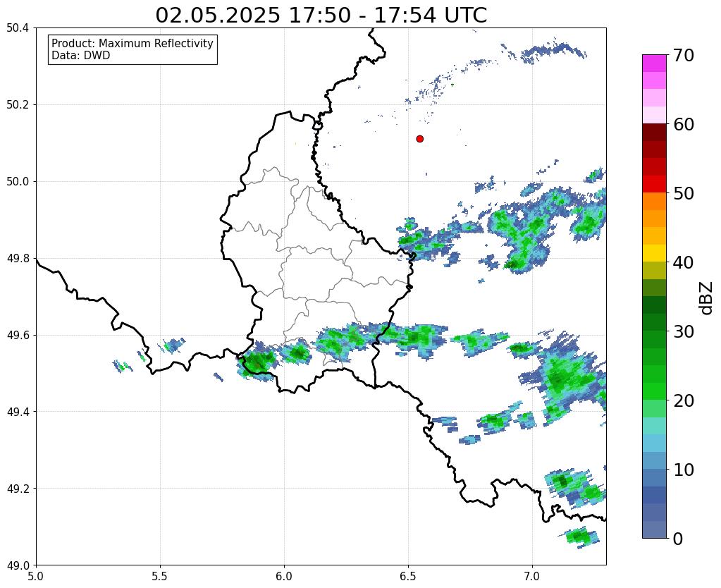This screenshot has height=588, width=721.
Task: Click the 5.0 longitude axis label
Action: click(x=36, y=576)
